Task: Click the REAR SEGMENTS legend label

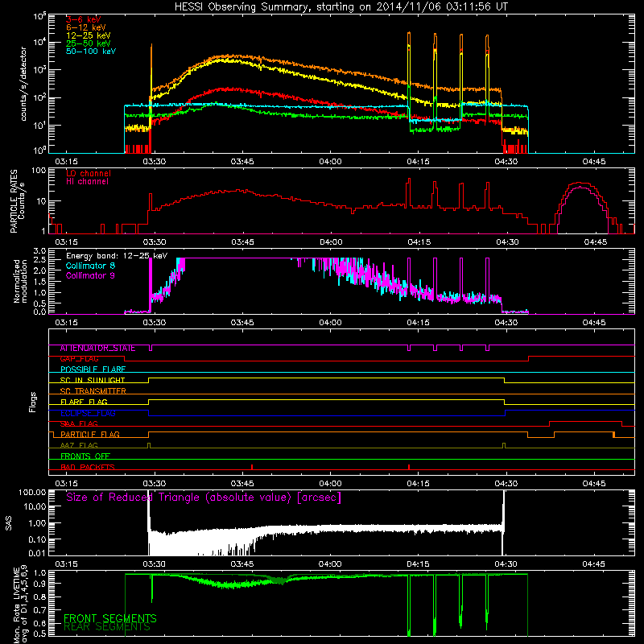Action: pos(107,627)
